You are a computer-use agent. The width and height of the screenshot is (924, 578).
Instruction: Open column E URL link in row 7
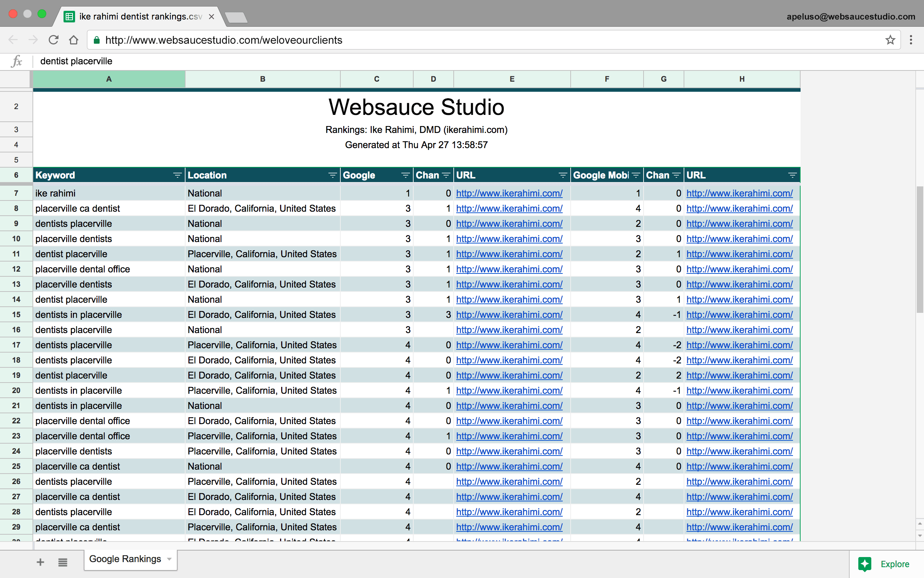point(509,193)
